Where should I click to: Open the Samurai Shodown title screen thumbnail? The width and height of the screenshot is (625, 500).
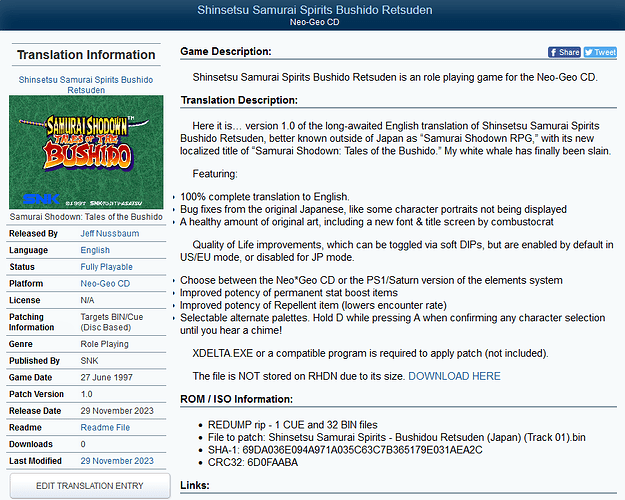(x=86, y=152)
